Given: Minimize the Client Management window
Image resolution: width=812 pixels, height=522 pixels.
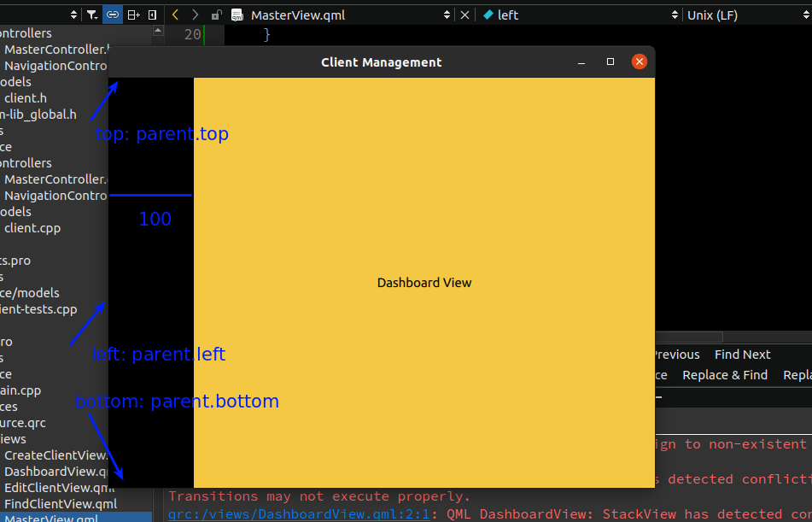Looking at the screenshot, I should pyautogui.click(x=581, y=62).
